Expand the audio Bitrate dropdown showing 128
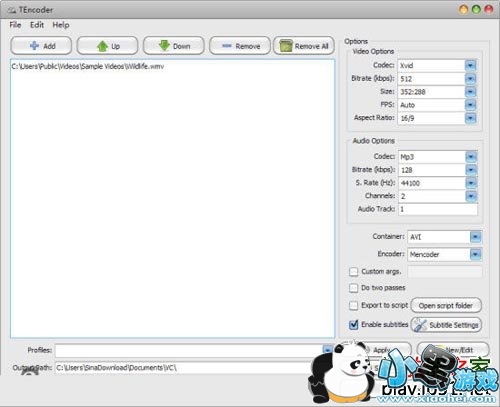500x407 pixels. tap(471, 170)
